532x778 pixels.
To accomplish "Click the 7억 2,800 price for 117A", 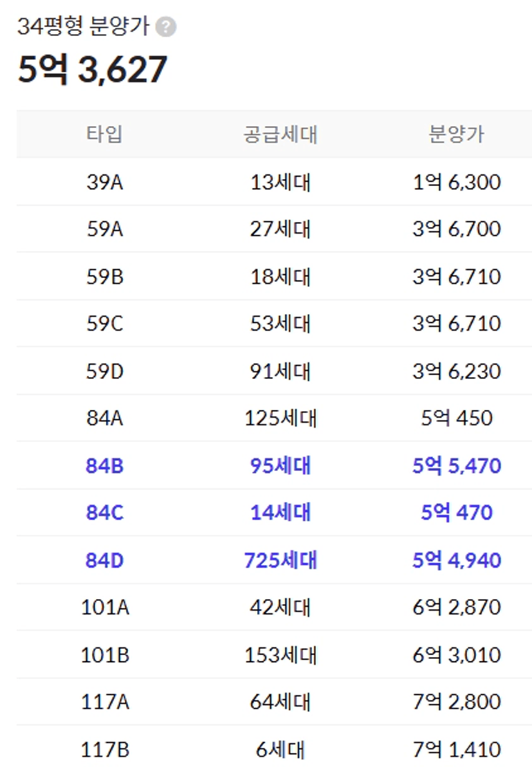I will pyautogui.click(x=457, y=701).
